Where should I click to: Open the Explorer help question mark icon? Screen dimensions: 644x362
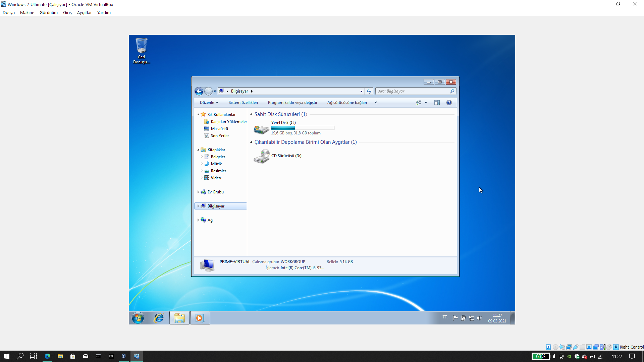[x=449, y=103]
